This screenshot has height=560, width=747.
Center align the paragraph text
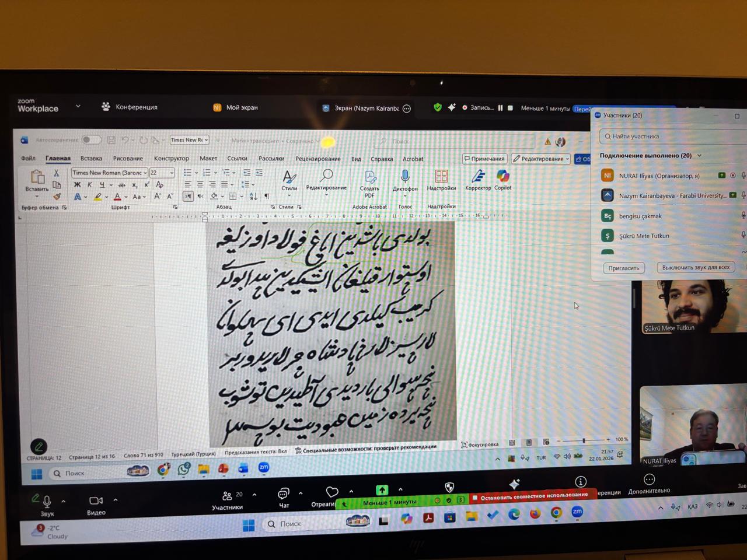click(x=200, y=184)
